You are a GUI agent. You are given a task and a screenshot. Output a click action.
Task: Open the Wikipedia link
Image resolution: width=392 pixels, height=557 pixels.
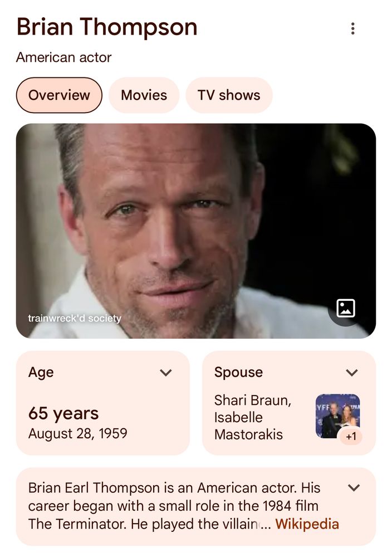[307, 524]
